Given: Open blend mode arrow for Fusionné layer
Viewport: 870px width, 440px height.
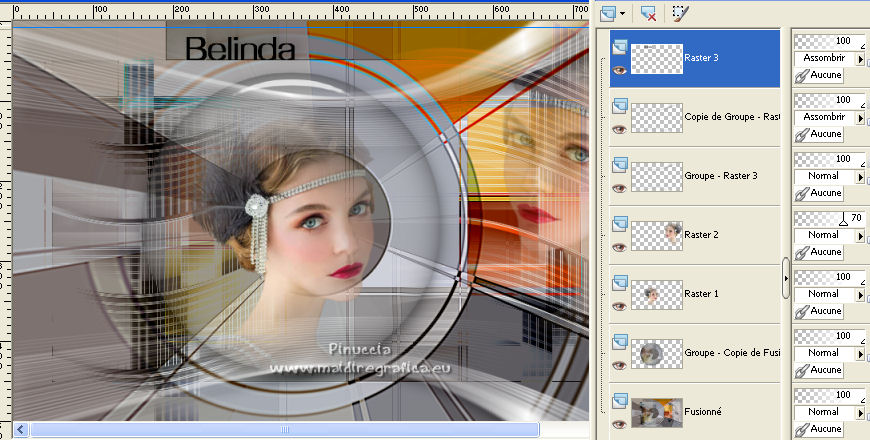Looking at the screenshot, I should (x=861, y=413).
